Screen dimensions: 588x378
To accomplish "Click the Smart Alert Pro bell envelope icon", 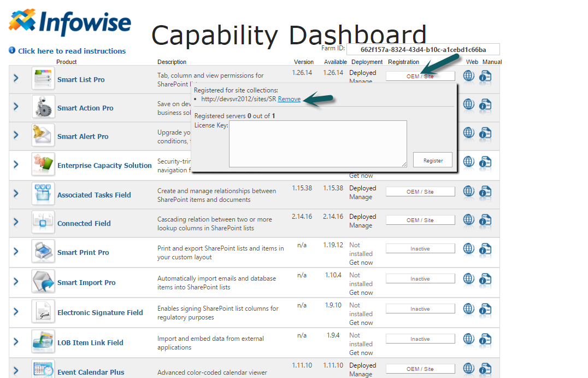I will [43, 135].
